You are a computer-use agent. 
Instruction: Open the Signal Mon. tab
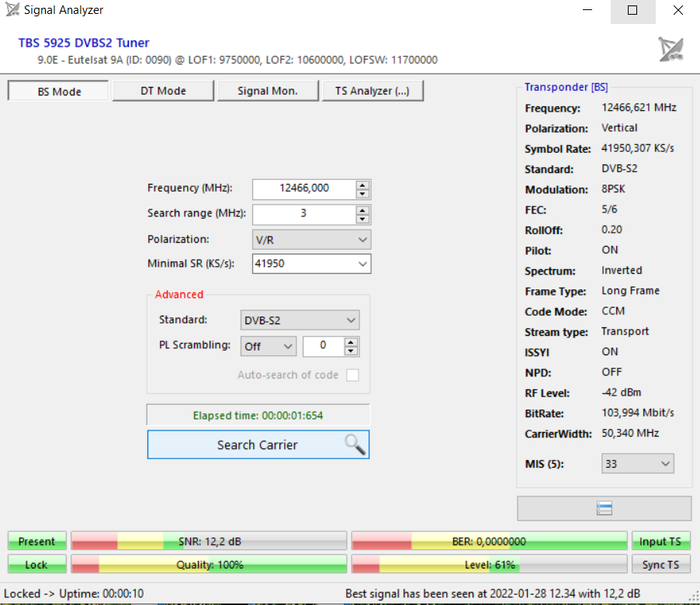coord(268,91)
